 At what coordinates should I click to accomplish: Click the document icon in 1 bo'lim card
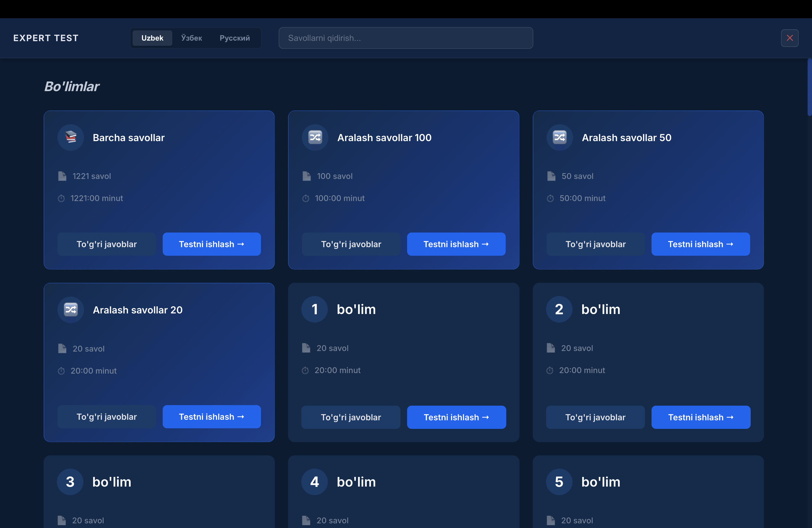(x=306, y=348)
